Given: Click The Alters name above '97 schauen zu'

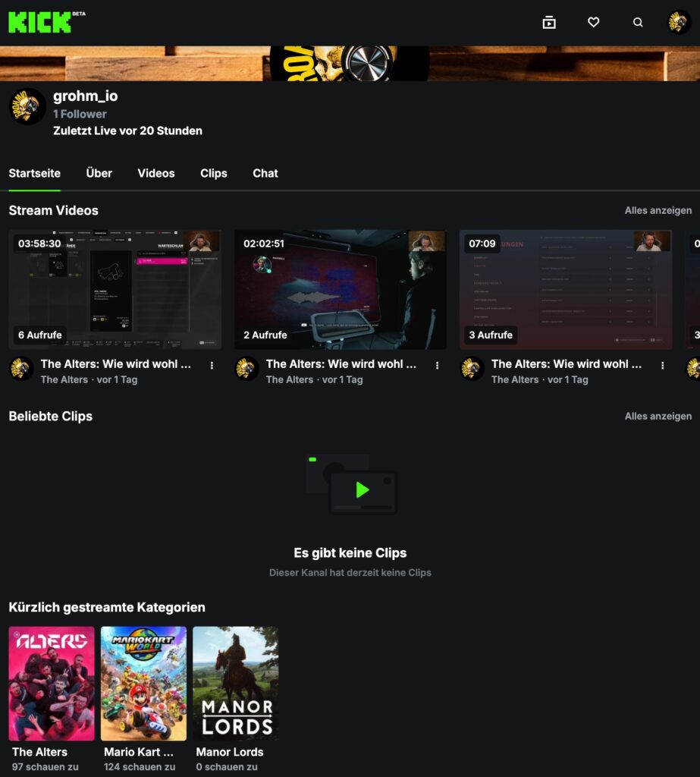Looking at the screenshot, I should [x=39, y=752].
